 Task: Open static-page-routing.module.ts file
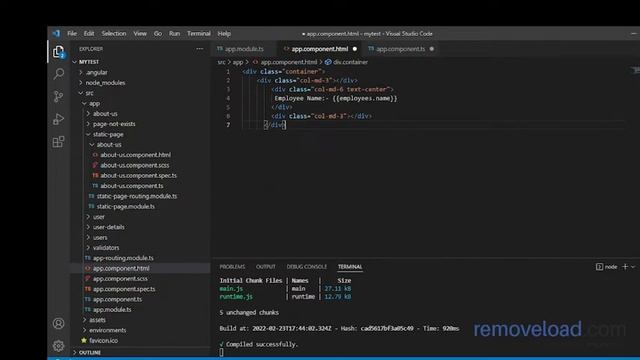[141, 196]
